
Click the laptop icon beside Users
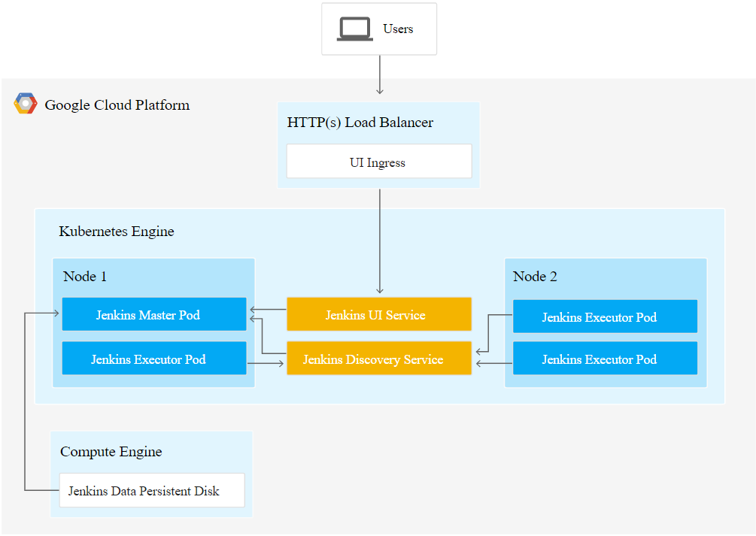pyautogui.click(x=355, y=29)
